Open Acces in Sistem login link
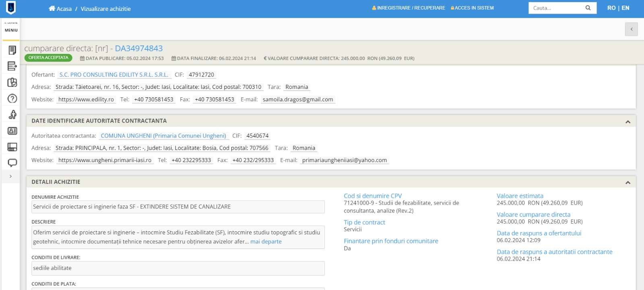644x290 pixels. point(472,8)
